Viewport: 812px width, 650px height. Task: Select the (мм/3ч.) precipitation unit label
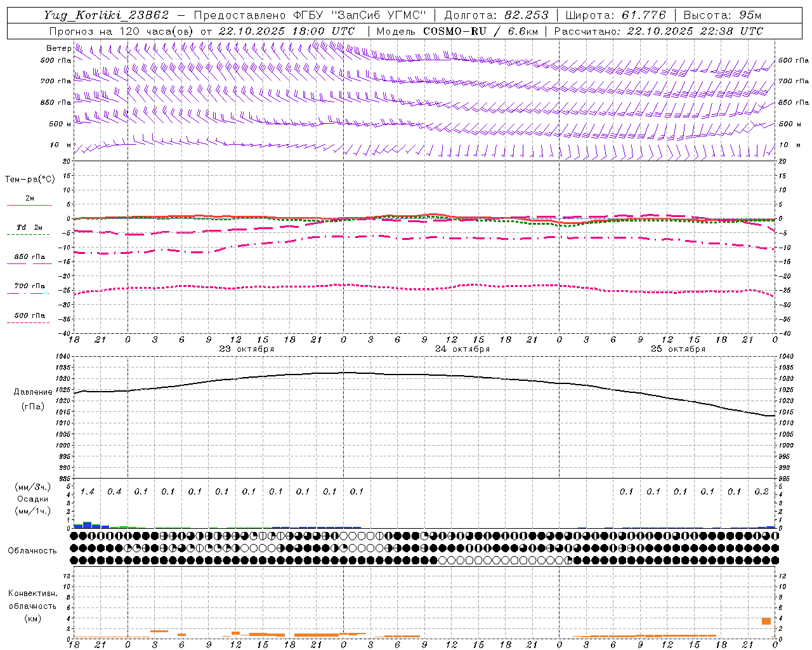[x=33, y=487]
